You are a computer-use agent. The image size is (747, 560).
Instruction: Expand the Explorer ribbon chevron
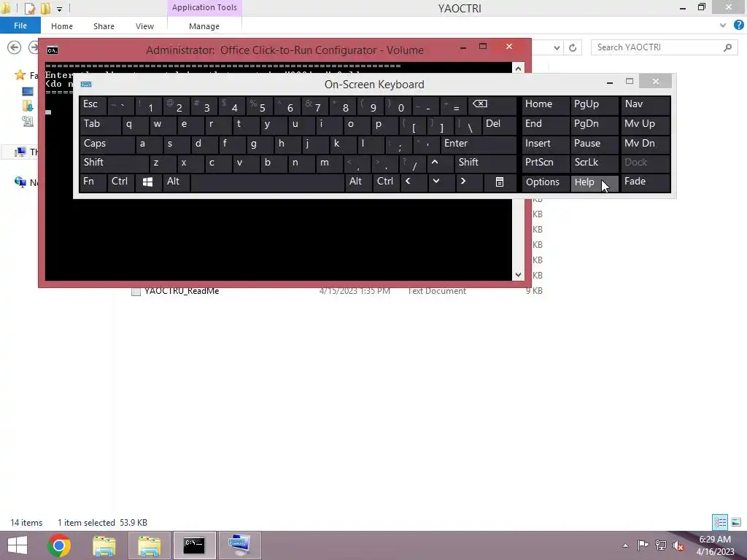click(x=723, y=26)
